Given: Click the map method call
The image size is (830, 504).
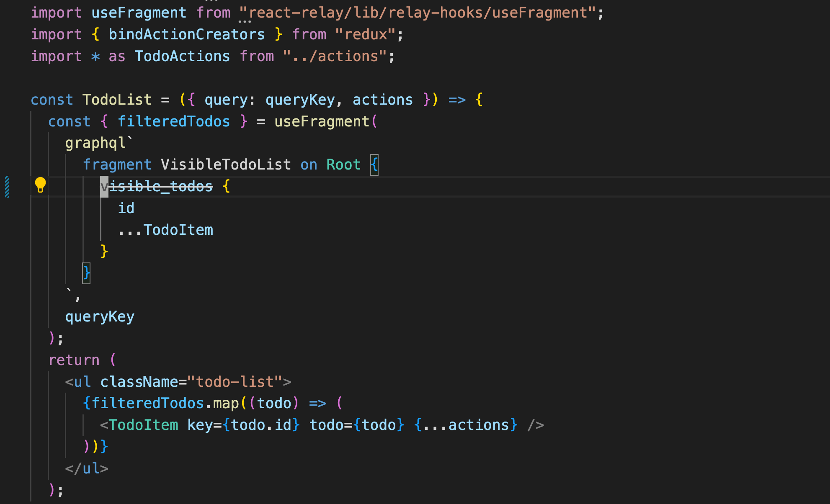Looking at the screenshot, I should coord(226,404).
